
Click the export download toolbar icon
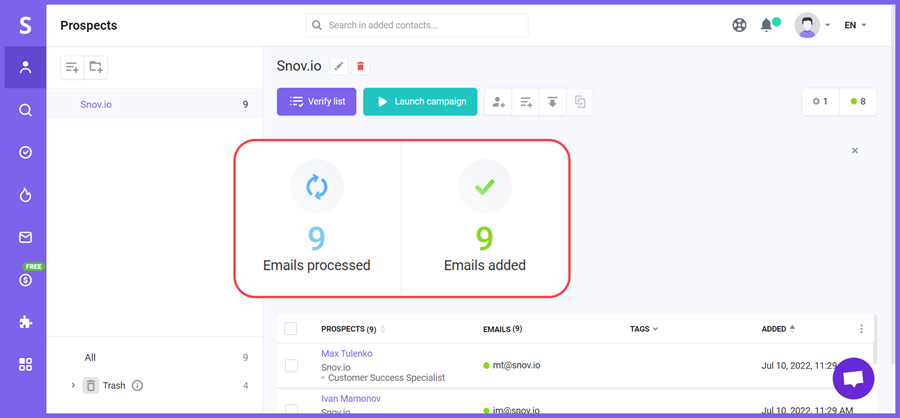tap(552, 102)
